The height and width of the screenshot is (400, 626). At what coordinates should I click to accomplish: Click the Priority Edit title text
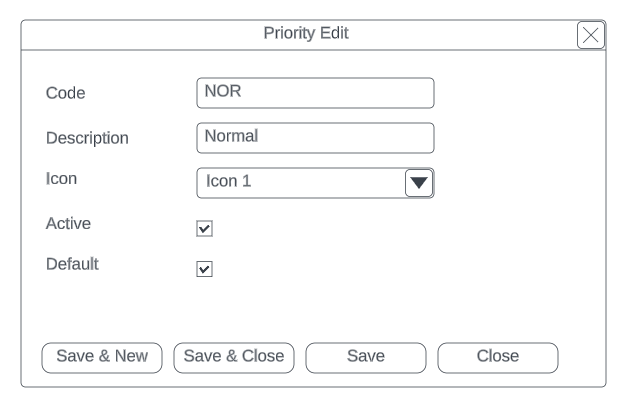[x=306, y=34]
